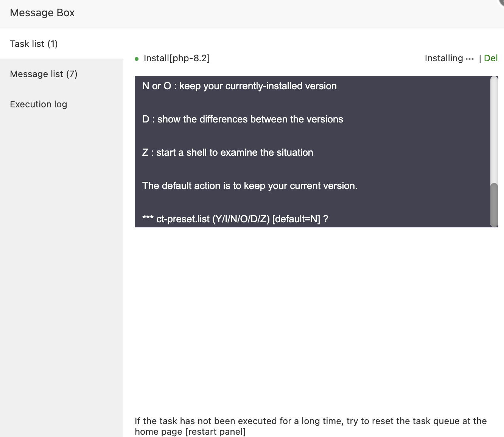The height and width of the screenshot is (437, 504).
Task: Click the 'default action is to keep' line
Action: click(250, 186)
